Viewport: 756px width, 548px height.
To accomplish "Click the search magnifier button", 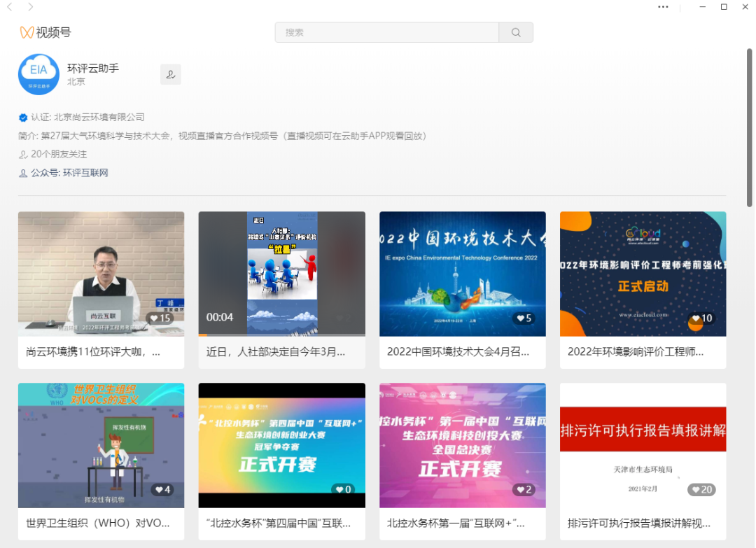I will pos(516,32).
